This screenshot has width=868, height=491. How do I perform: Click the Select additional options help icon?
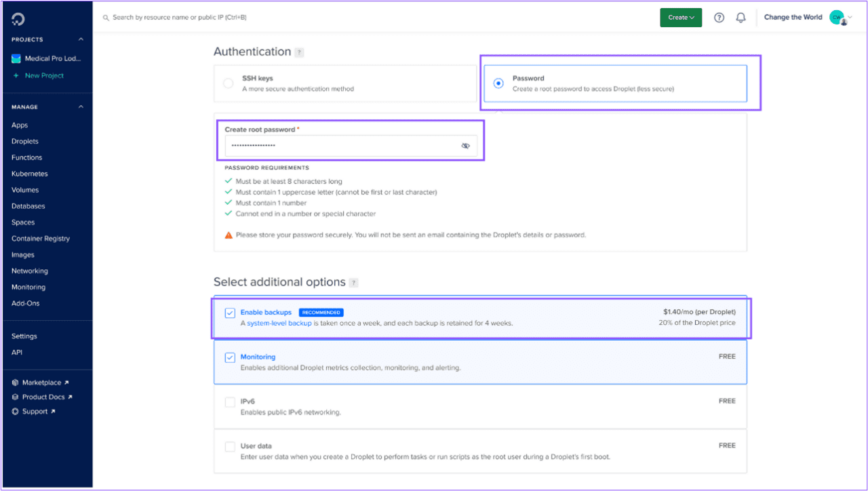354,283
